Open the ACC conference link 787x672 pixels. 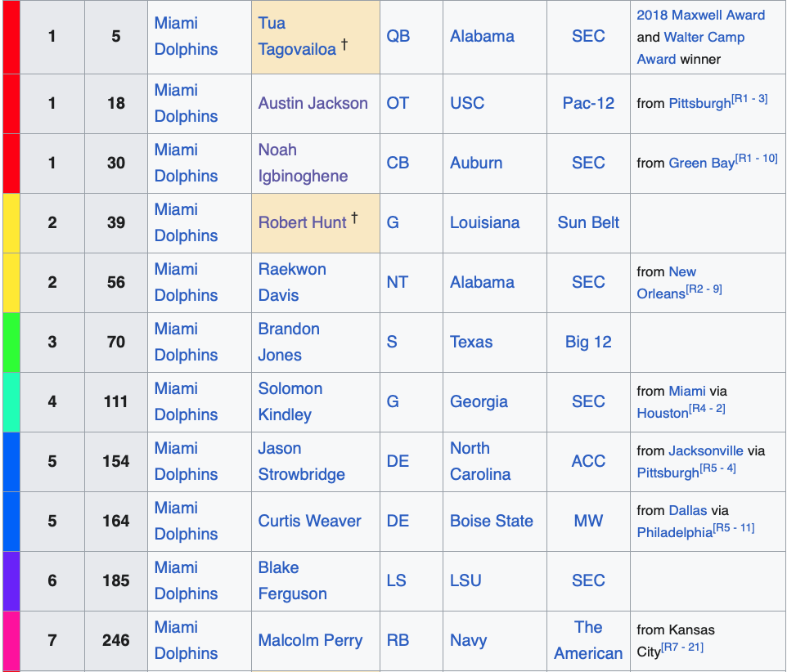click(x=588, y=461)
